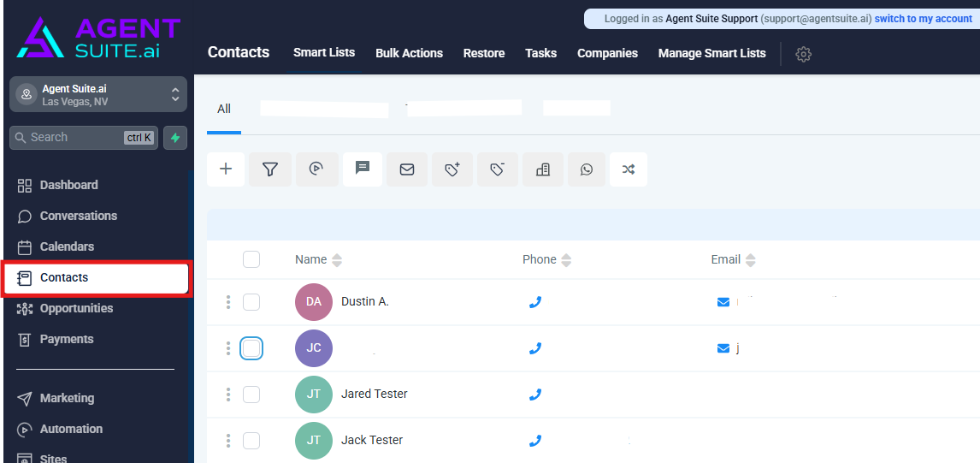
Task: Click the phone icon in JC row
Action: (535, 348)
